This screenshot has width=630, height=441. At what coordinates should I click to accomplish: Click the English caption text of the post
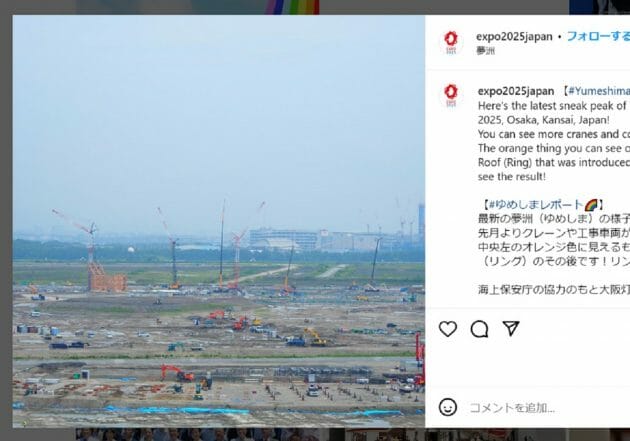click(554, 141)
